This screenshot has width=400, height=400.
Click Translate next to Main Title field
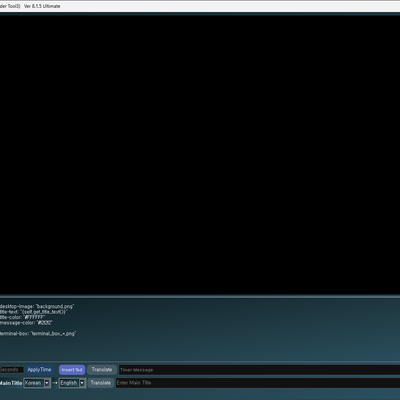[x=101, y=383]
